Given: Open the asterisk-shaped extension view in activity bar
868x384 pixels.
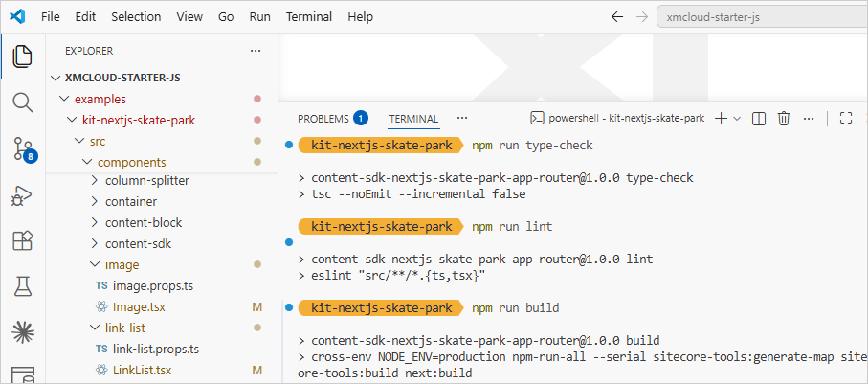Looking at the screenshot, I should tap(23, 332).
